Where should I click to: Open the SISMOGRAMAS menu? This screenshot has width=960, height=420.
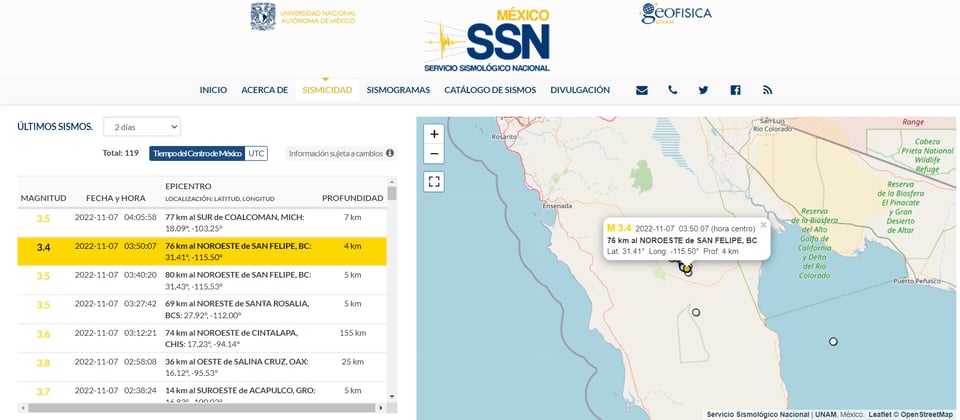[x=399, y=90]
